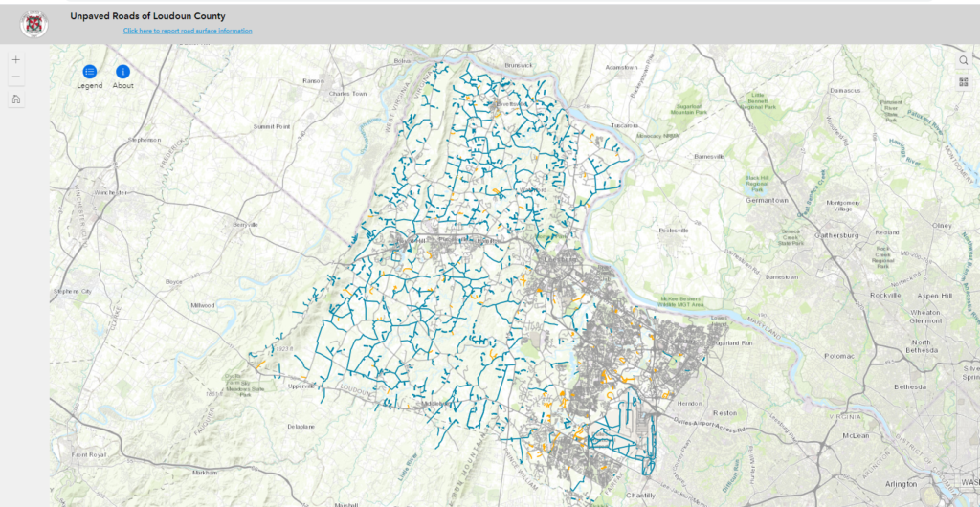Click the Ranson map label
This screenshot has width=980, height=507.
(x=313, y=81)
